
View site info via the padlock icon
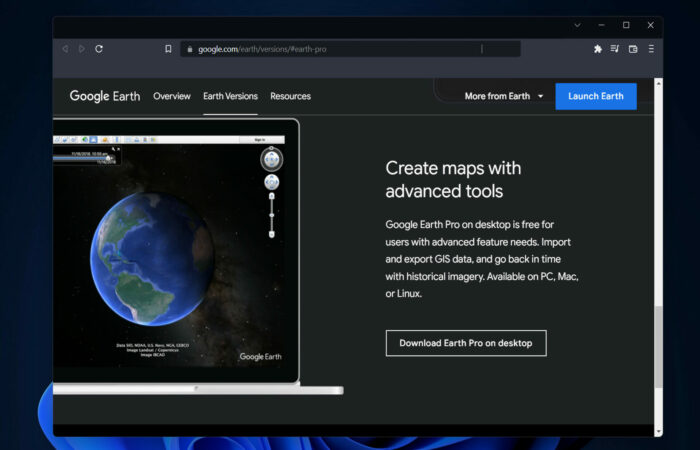point(190,49)
